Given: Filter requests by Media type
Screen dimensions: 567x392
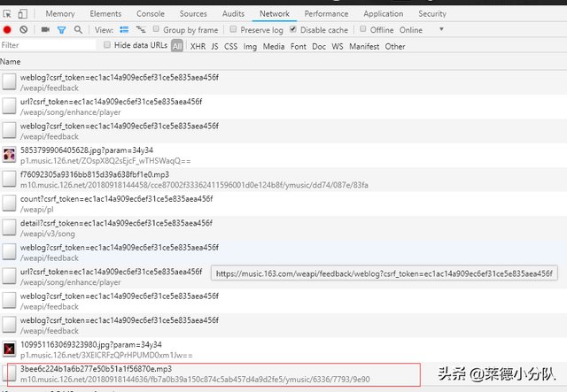Looking at the screenshot, I should tap(274, 46).
